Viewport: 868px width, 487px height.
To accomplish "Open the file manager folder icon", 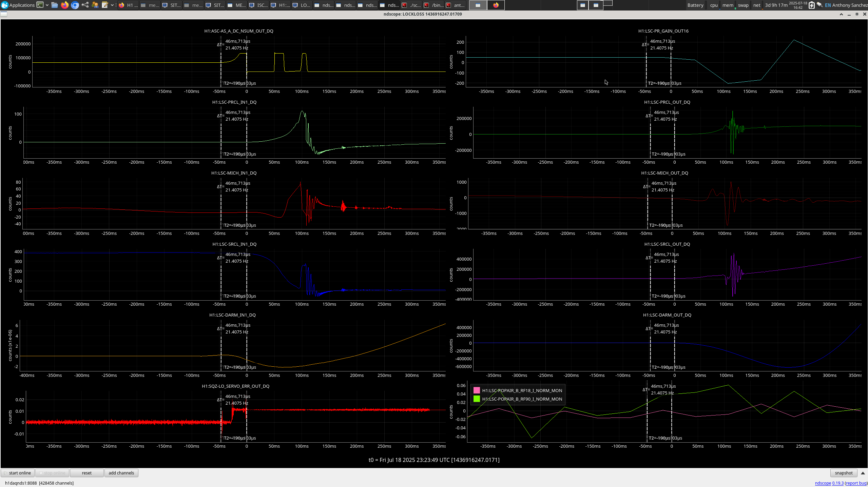I will pos(55,5).
